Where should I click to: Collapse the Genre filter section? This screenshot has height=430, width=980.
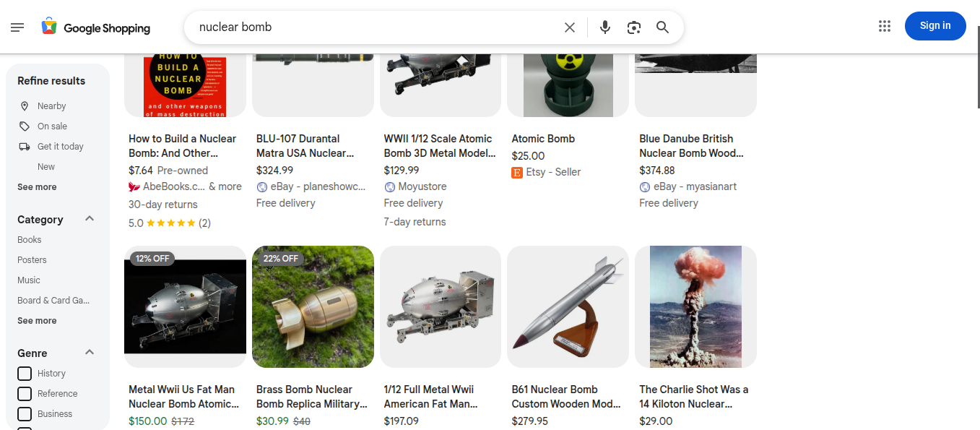(90, 353)
